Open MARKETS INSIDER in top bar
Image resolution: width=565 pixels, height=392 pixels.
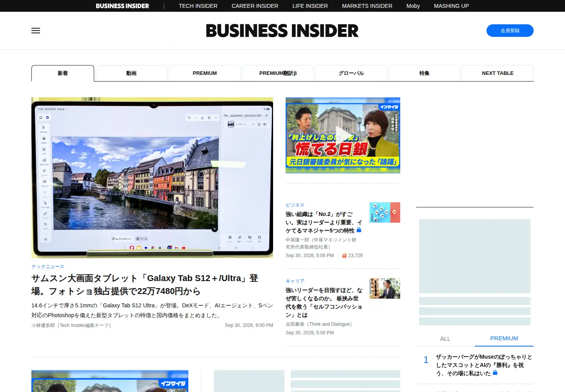(367, 6)
